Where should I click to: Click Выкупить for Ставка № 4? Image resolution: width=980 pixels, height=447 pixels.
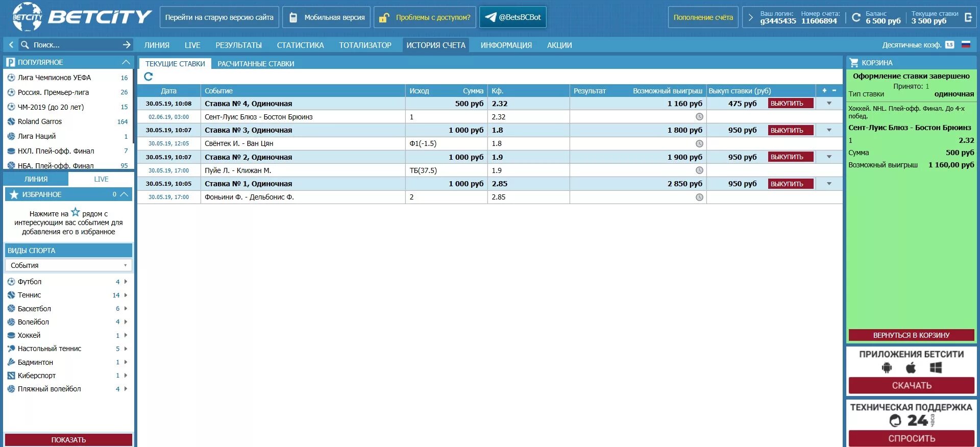coord(791,104)
